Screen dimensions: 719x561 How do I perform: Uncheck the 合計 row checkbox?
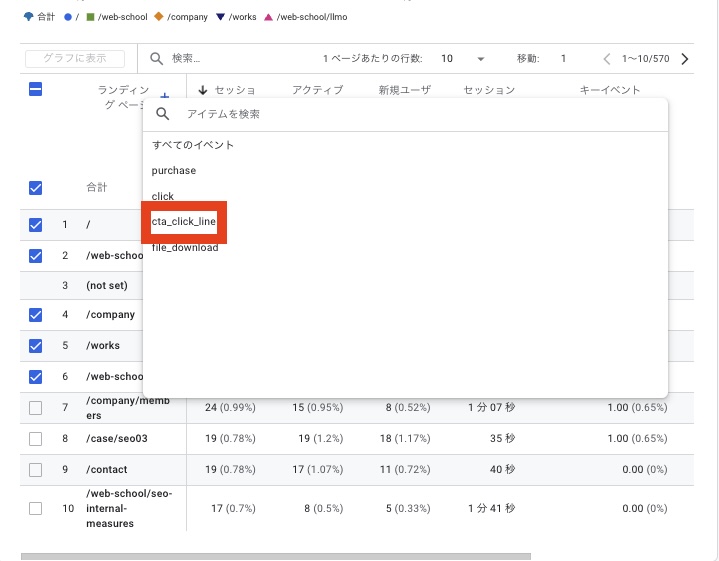tap(35, 188)
